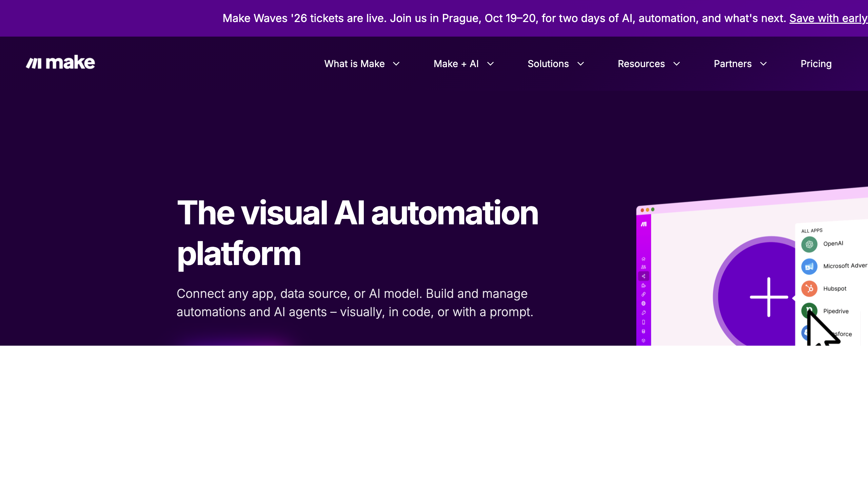Click the Make Waves '26 banner text

[x=504, y=18]
